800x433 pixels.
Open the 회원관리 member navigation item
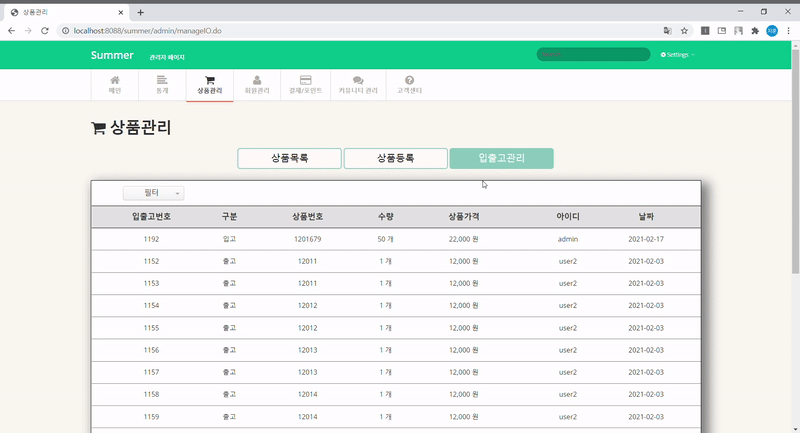257,85
